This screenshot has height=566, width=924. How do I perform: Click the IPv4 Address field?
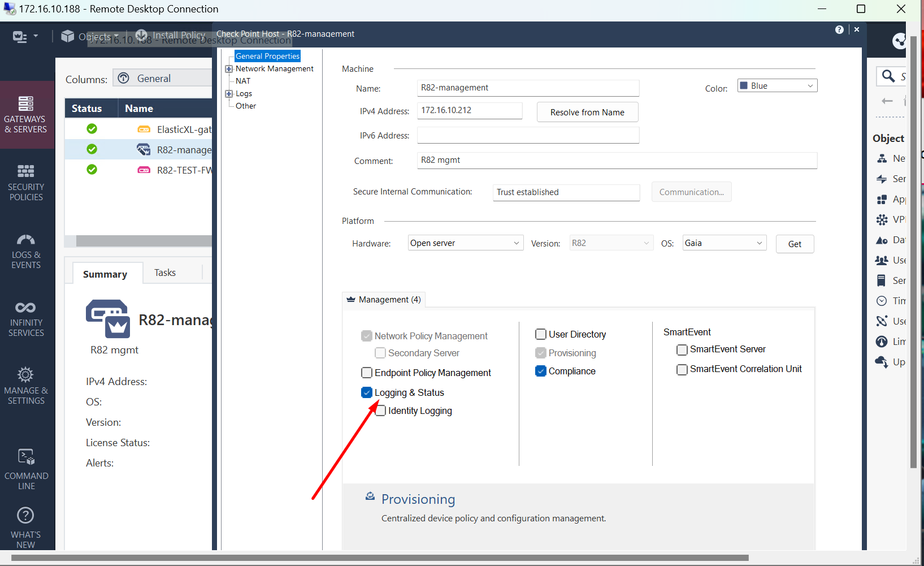point(470,110)
